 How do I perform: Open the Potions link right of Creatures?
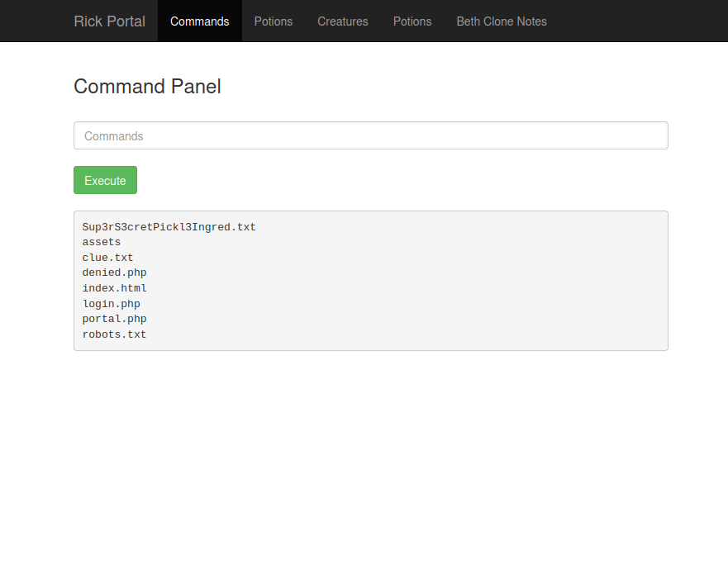[412, 21]
